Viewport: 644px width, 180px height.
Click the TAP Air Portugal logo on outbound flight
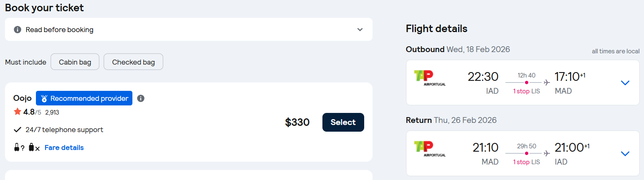coord(429,78)
